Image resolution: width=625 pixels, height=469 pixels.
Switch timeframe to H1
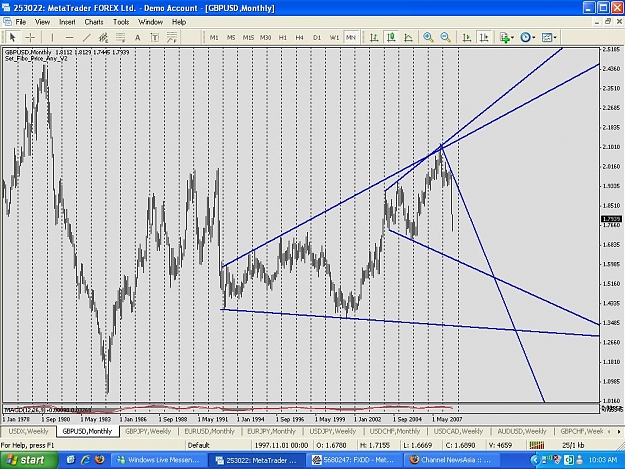(x=283, y=37)
